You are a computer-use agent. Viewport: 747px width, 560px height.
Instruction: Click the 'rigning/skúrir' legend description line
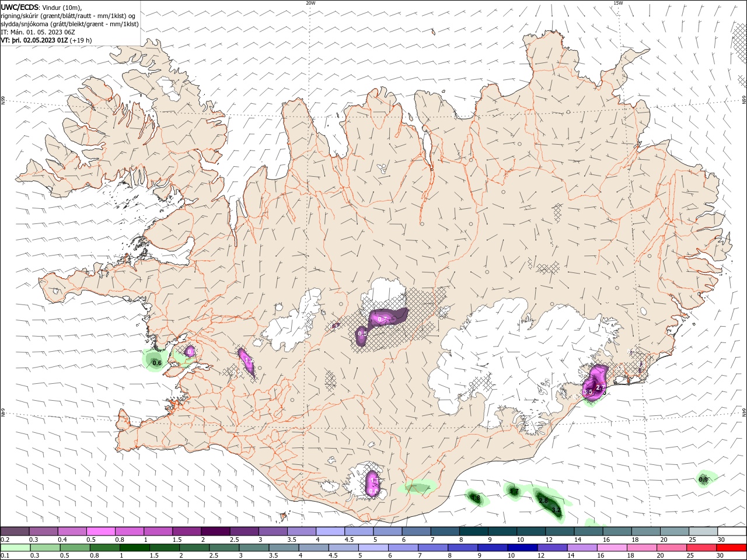(x=69, y=16)
